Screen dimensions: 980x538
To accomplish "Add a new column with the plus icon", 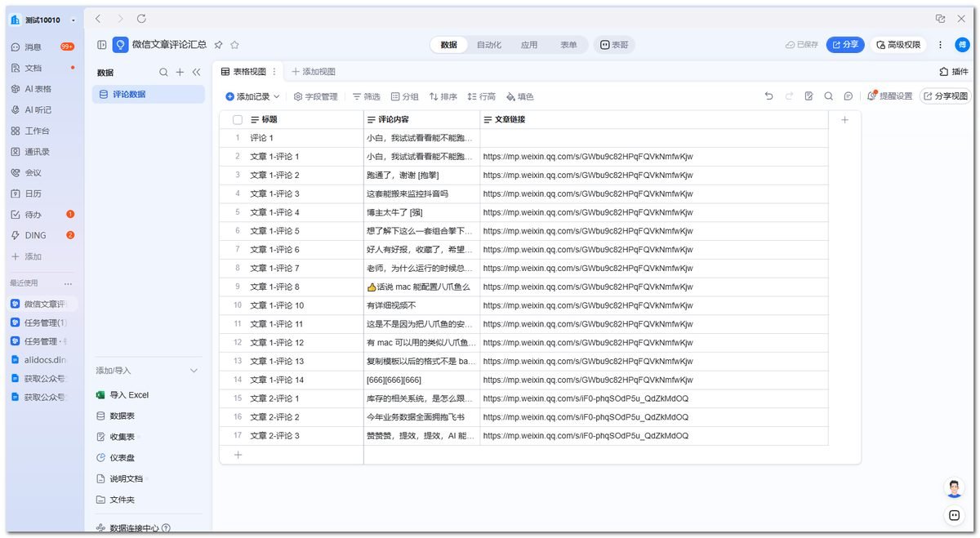I will [x=844, y=120].
